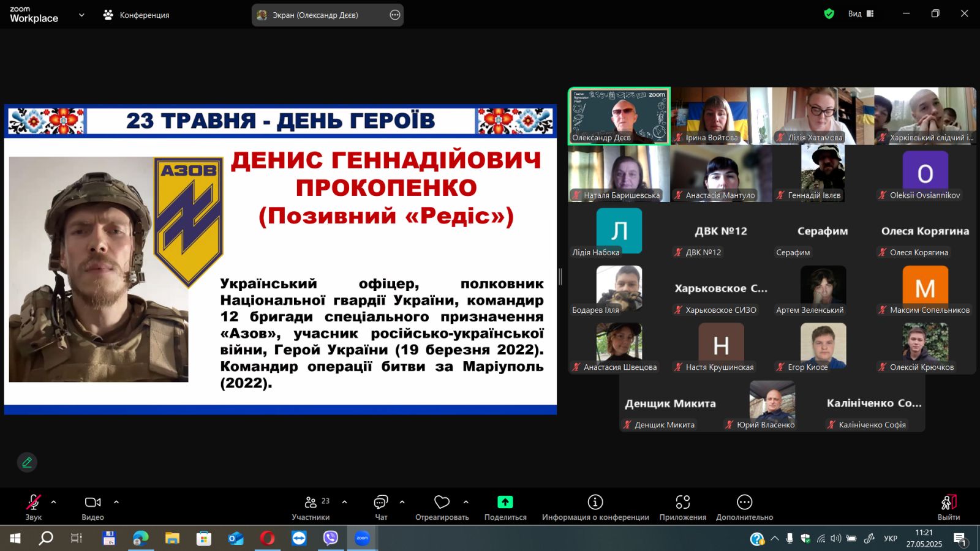Select Олеся Корягина participant tile
The height and width of the screenshot is (551, 980).
point(925,231)
